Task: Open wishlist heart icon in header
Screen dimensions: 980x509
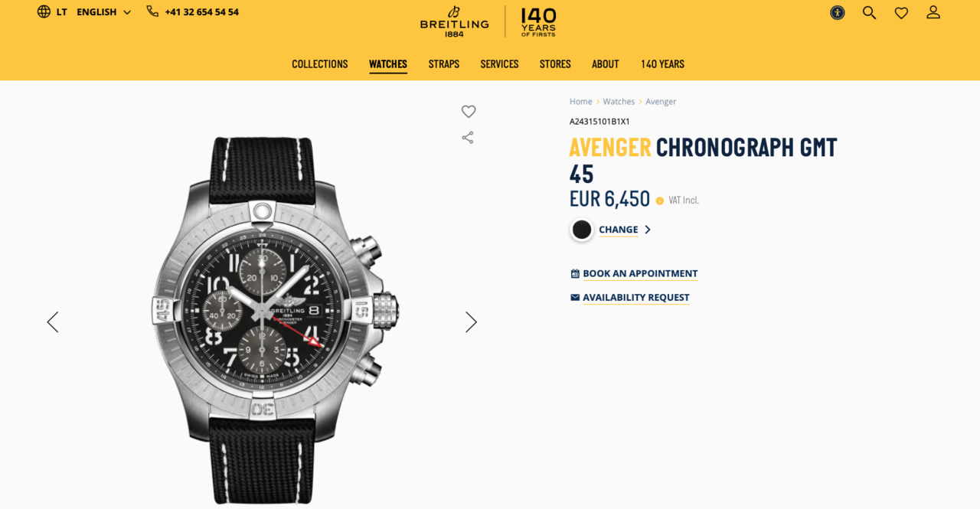Action: [901, 12]
